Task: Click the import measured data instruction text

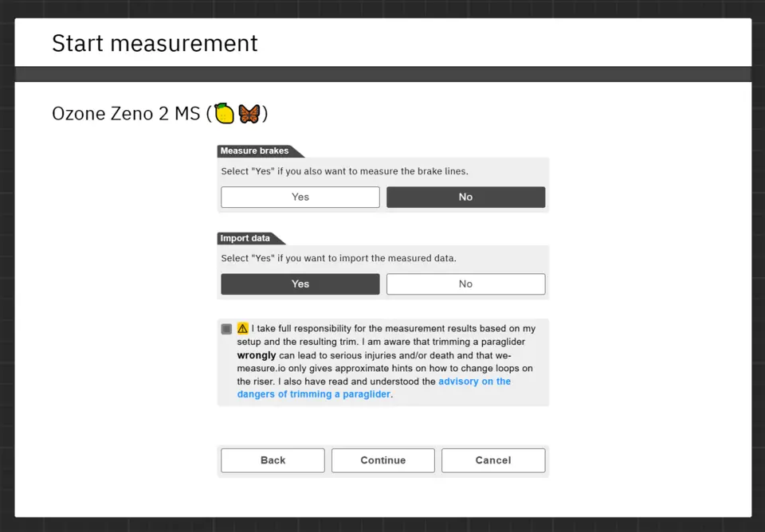Action: tap(339, 258)
